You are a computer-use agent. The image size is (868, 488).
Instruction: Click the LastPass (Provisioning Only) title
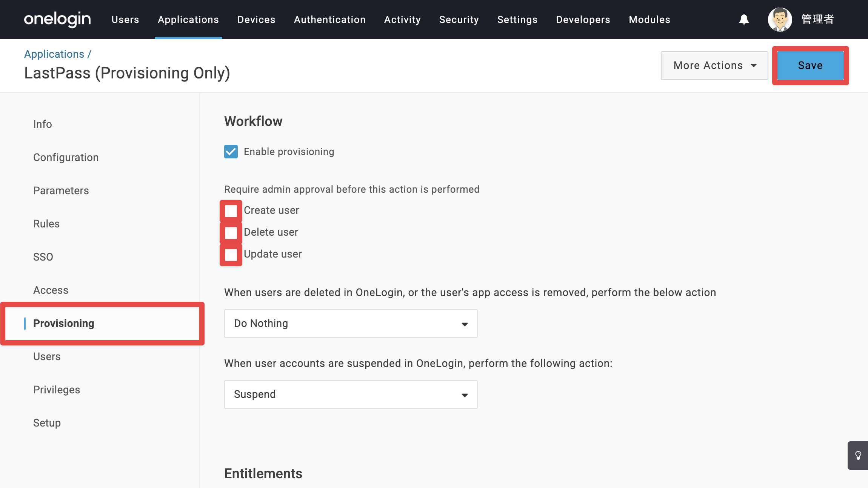pyautogui.click(x=127, y=73)
